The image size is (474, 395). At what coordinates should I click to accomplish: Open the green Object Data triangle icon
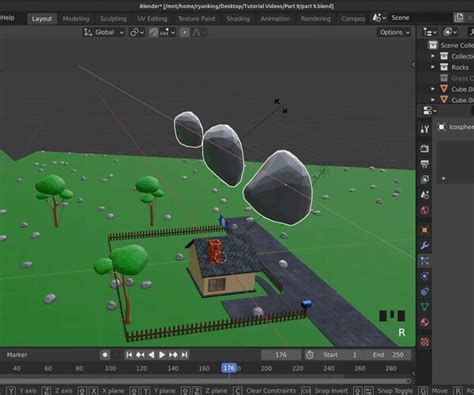tap(425, 307)
